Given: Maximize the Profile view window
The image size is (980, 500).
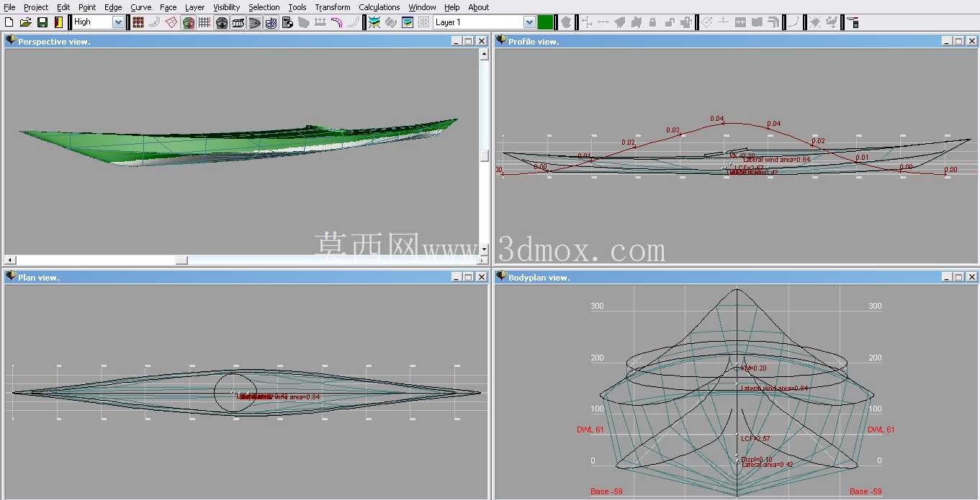Looking at the screenshot, I should coord(958,41).
